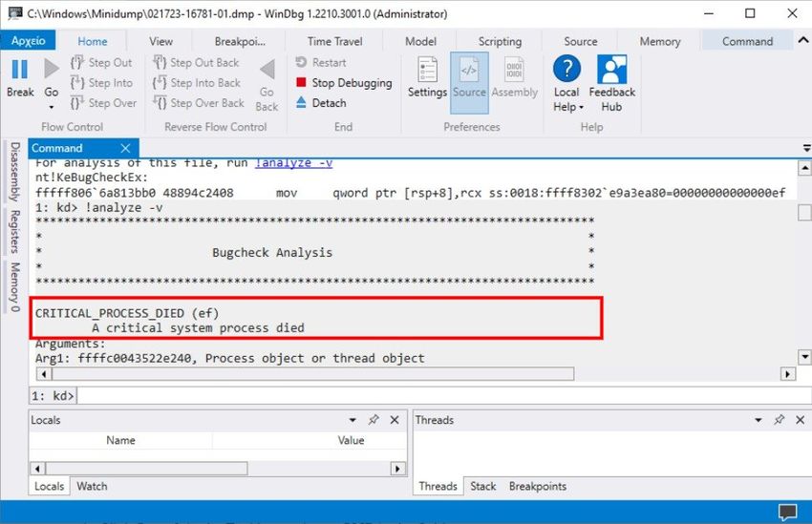Viewport: 812px width, 524px height.
Task: Click Command output scroll right arrow
Action: (x=788, y=373)
